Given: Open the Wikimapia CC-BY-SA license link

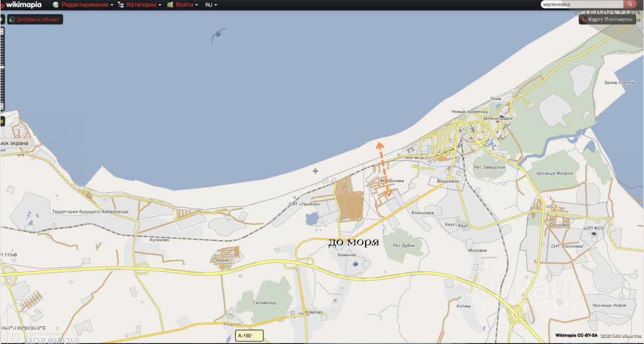Looking at the screenshot, I should click(x=576, y=335).
